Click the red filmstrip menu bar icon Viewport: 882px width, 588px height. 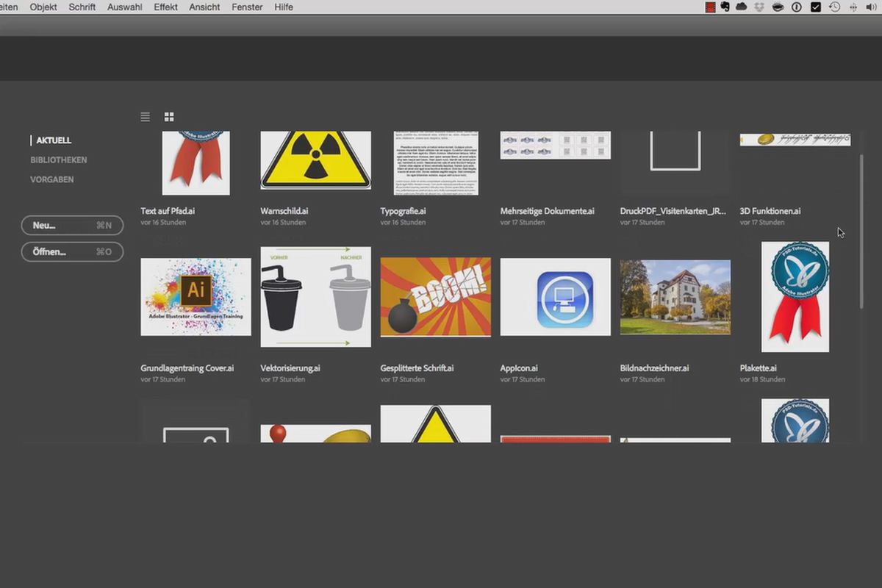pyautogui.click(x=710, y=7)
